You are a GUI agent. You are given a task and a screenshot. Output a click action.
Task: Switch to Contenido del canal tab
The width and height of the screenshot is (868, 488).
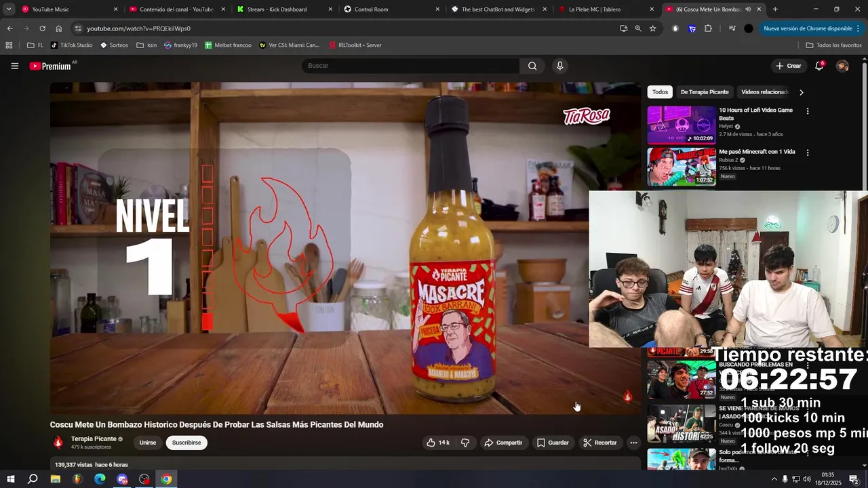click(x=177, y=9)
